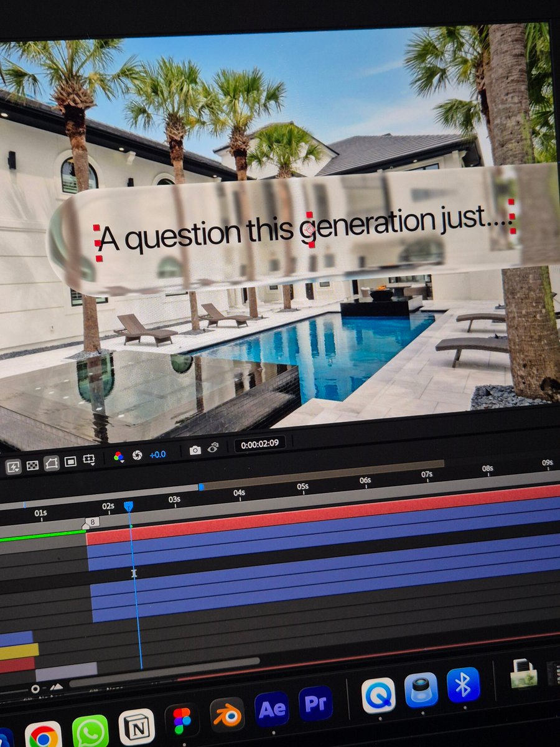Screen dimensions: 560x747
Task: Show the last snapshot
Action: (213, 448)
